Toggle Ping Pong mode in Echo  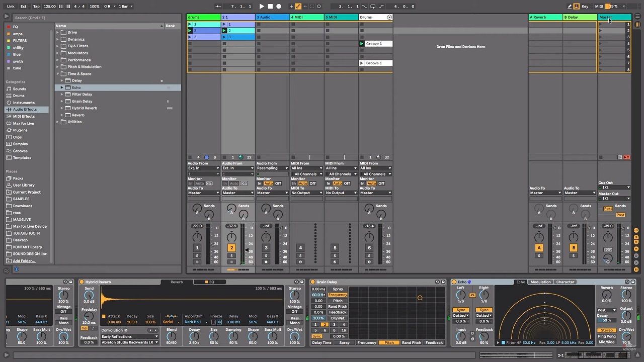607,336
